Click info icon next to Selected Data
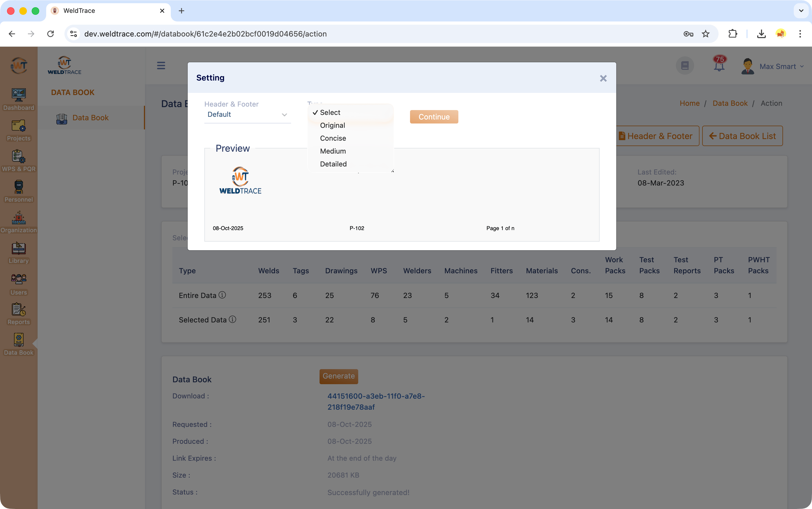 [233, 319]
